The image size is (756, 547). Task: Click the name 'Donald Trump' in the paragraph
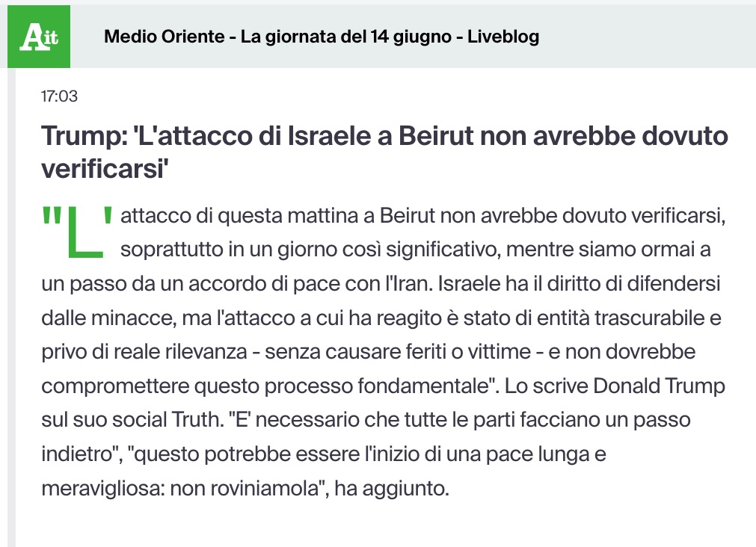click(x=659, y=386)
